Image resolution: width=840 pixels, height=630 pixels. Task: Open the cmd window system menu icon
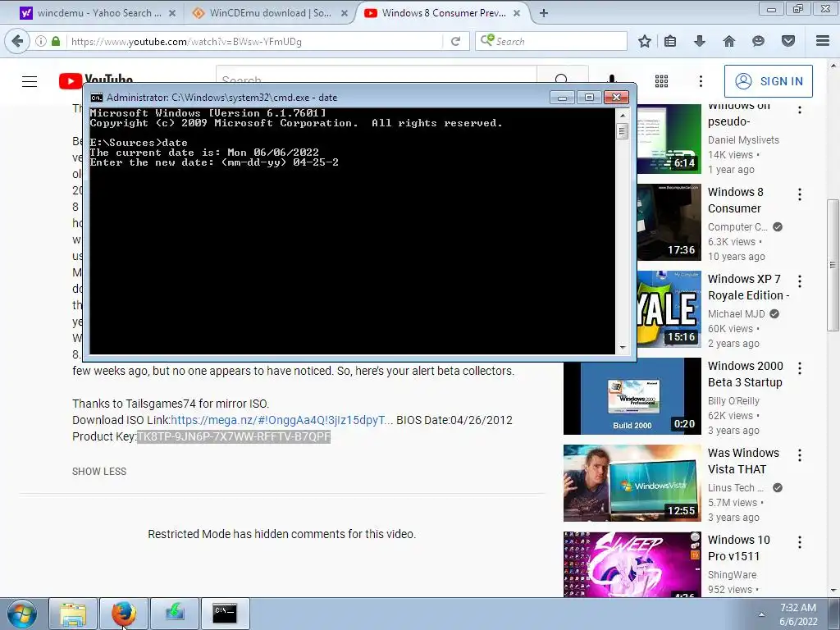[97, 98]
